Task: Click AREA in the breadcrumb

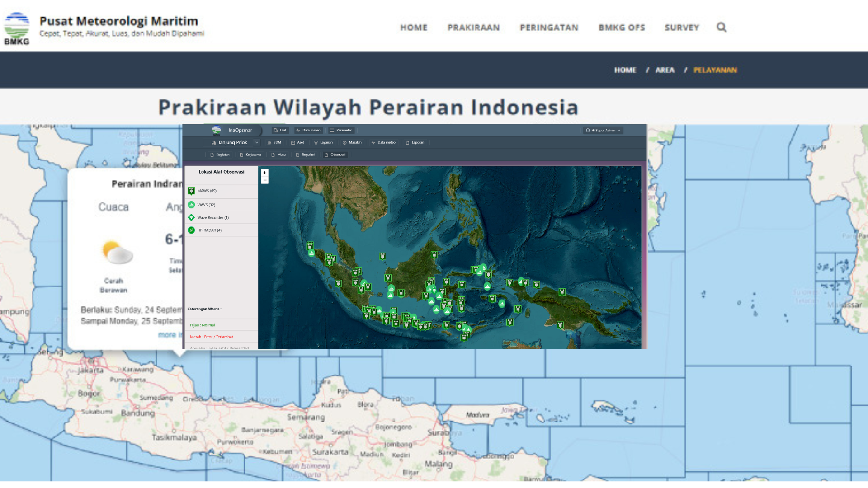Action: 665,70
